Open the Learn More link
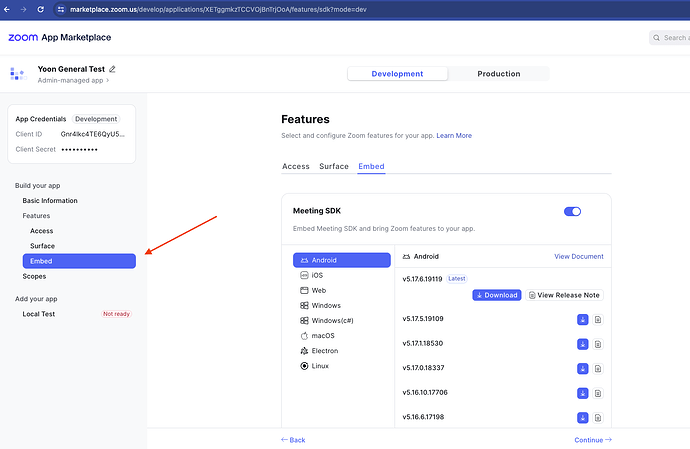690x449 pixels. pyautogui.click(x=454, y=136)
